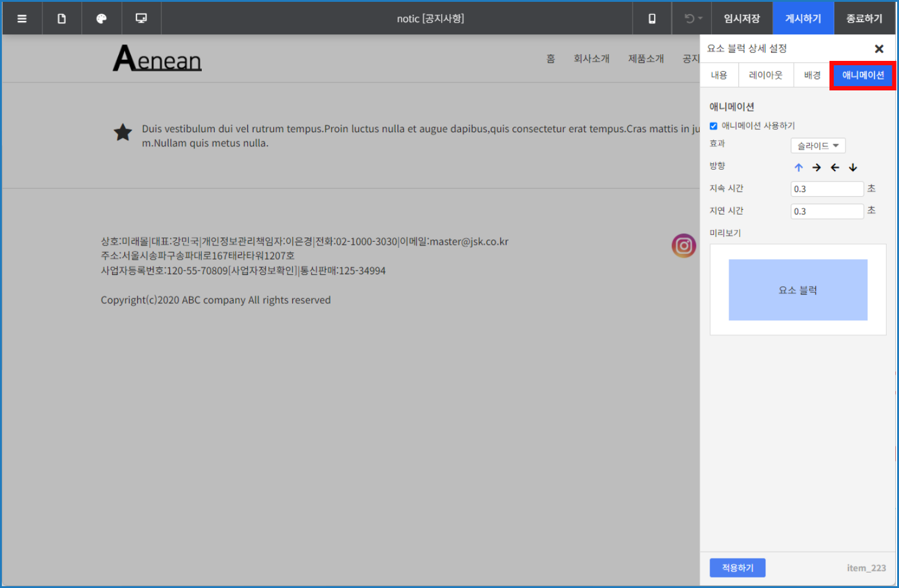The width and height of the screenshot is (899, 588).
Task: Switch to the 배경 tab
Action: [811, 74]
